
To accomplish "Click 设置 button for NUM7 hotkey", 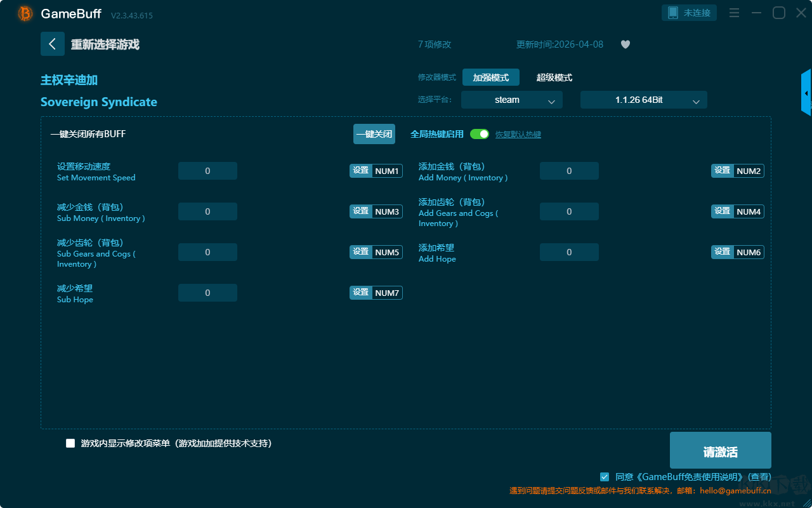I will (361, 293).
